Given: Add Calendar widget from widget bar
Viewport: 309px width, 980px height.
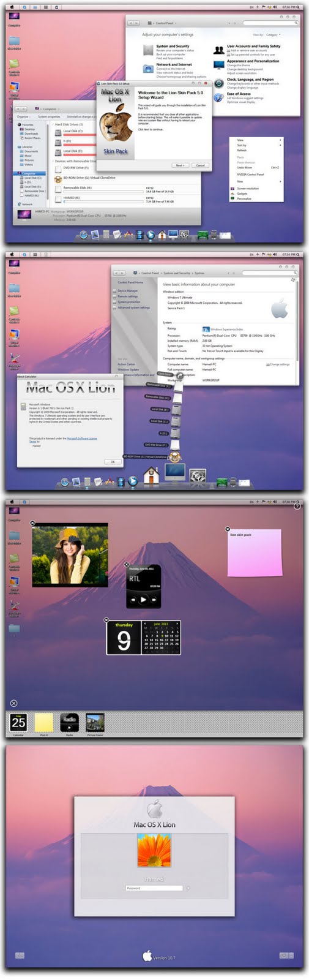Looking at the screenshot, I should [x=18, y=723].
